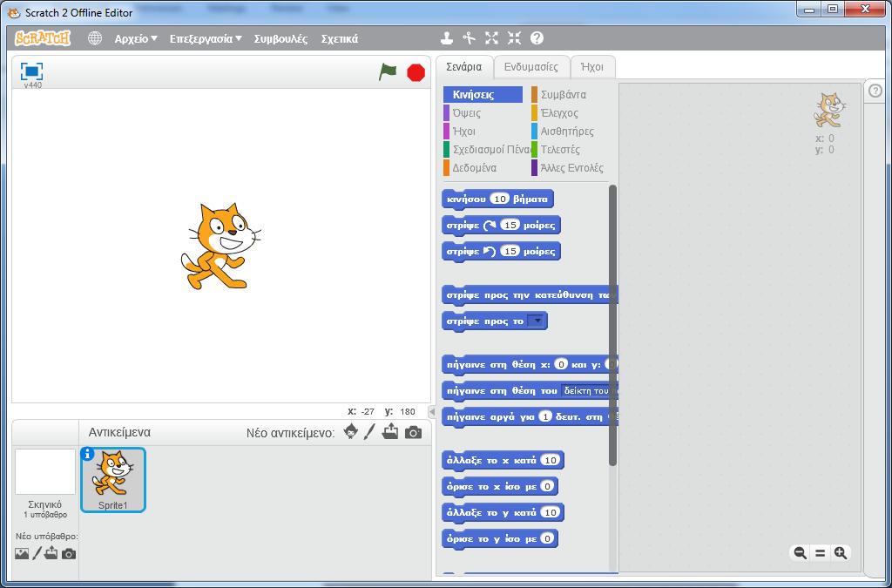Switch to the Ήχοι tab
This screenshot has width=892, height=588.
coord(592,67)
